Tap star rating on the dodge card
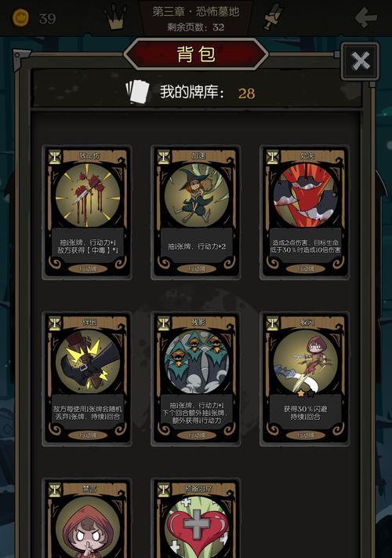Viewport: 392px width, 558px height. [306, 393]
